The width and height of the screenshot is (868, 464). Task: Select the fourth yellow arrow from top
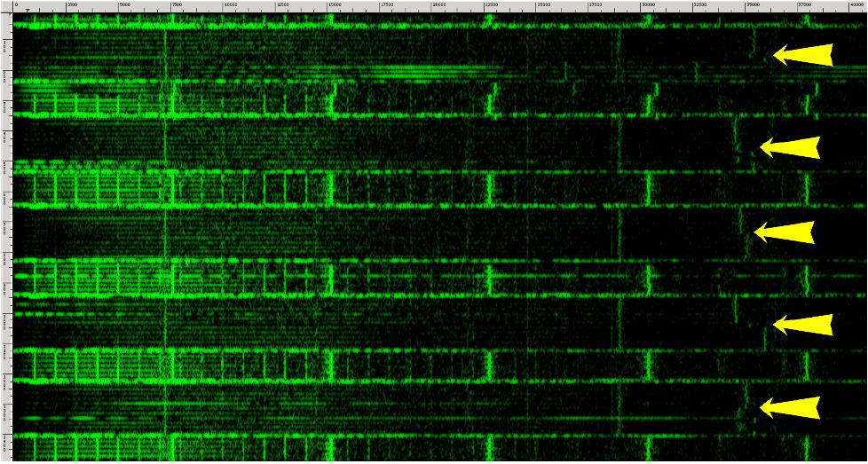(803, 326)
